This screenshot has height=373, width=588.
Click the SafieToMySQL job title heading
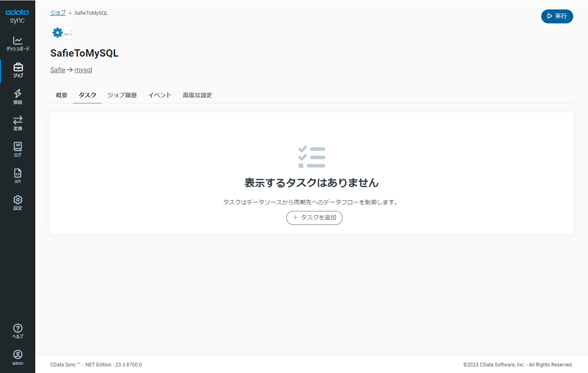click(85, 53)
